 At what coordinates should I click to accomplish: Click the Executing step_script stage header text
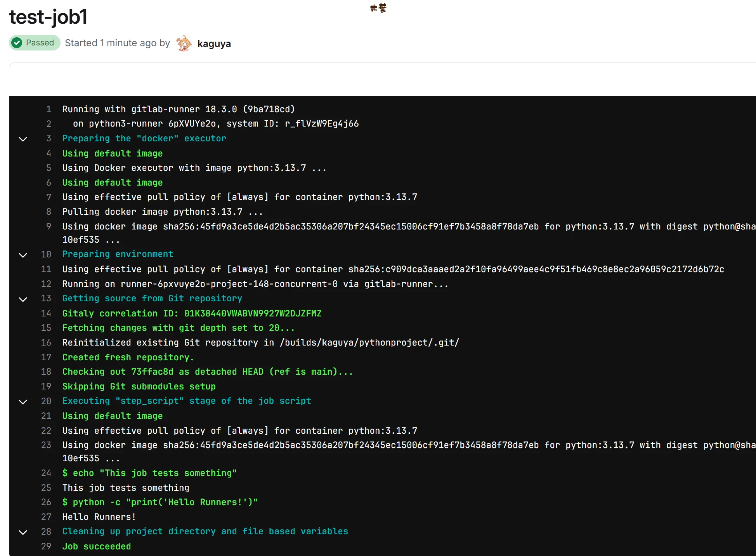pos(186,401)
